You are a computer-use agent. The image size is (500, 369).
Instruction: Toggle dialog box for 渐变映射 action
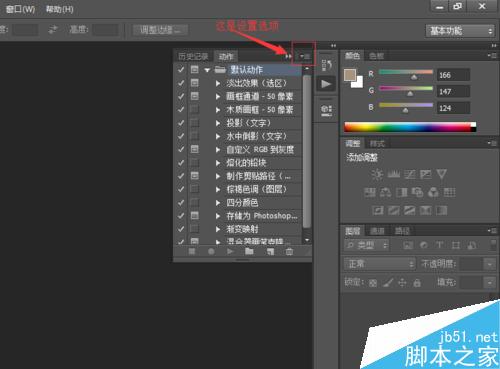tap(195, 229)
